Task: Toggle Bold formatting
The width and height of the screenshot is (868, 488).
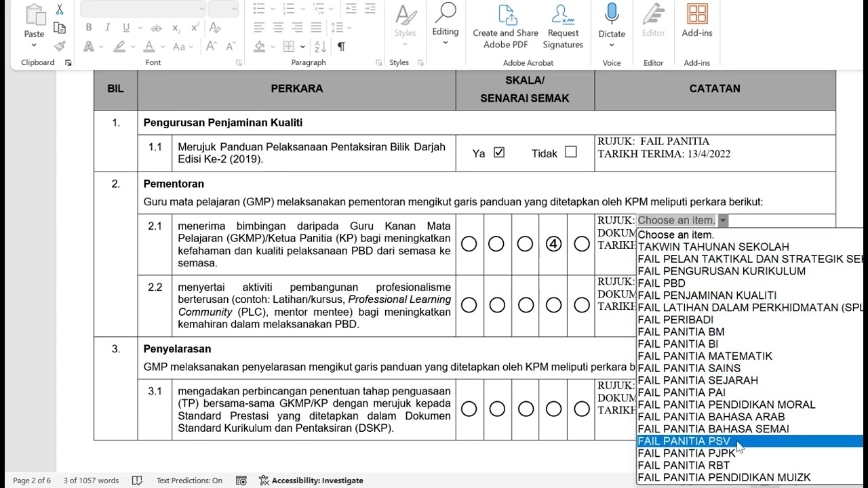Action: pyautogui.click(x=89, y=28)
